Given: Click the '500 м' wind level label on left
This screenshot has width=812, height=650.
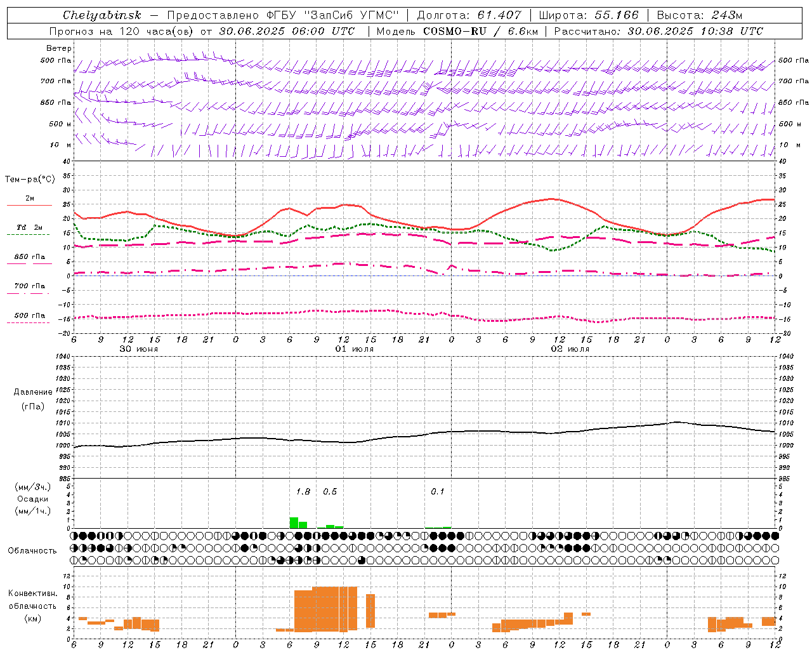Looking at the screenshot, I should (x=61, y=124).
